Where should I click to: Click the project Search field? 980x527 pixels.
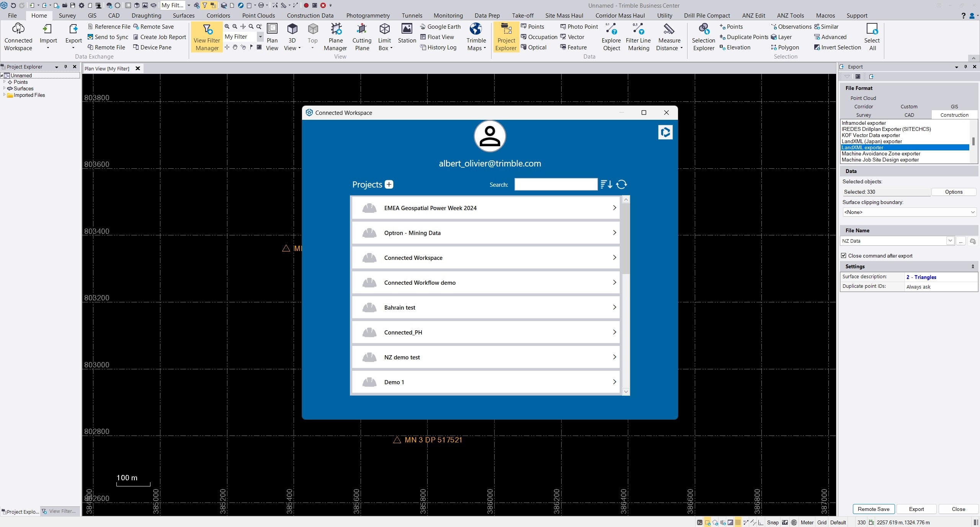[555, 184]
